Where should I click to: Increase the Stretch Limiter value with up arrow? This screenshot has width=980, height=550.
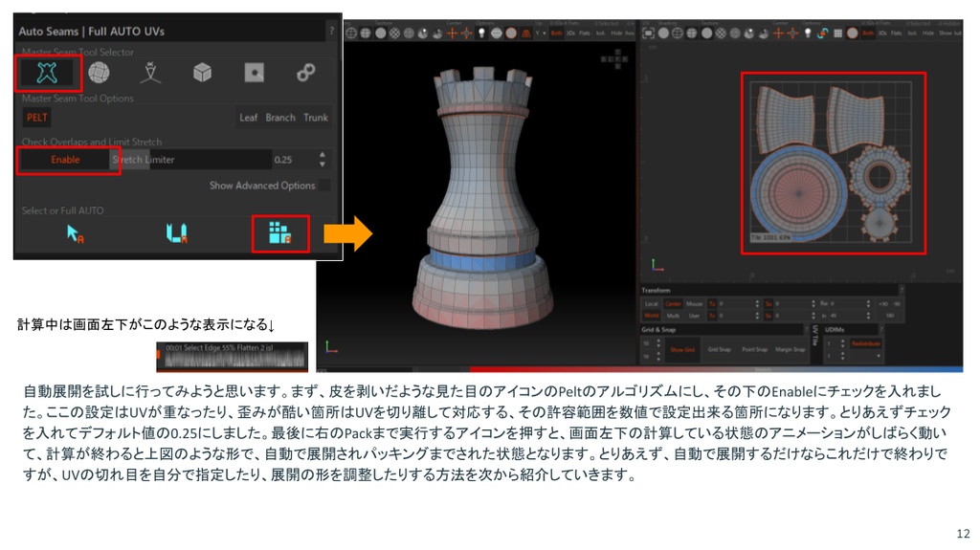(322, 154)
